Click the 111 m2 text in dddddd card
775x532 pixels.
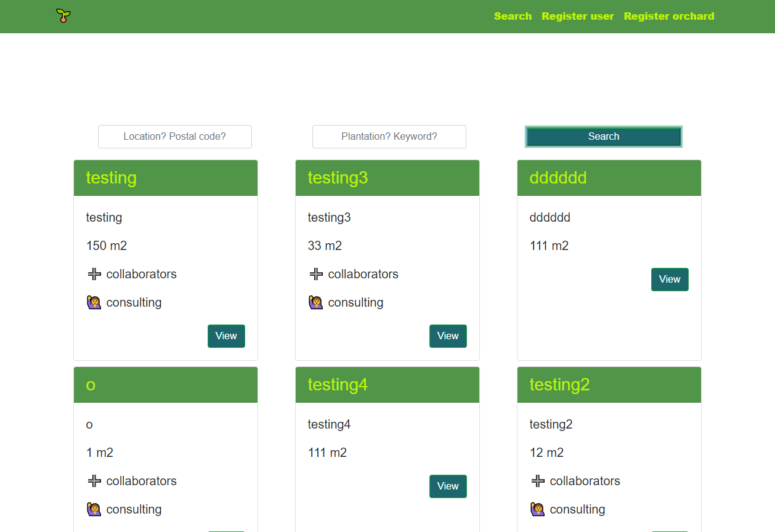click(549, 246)
